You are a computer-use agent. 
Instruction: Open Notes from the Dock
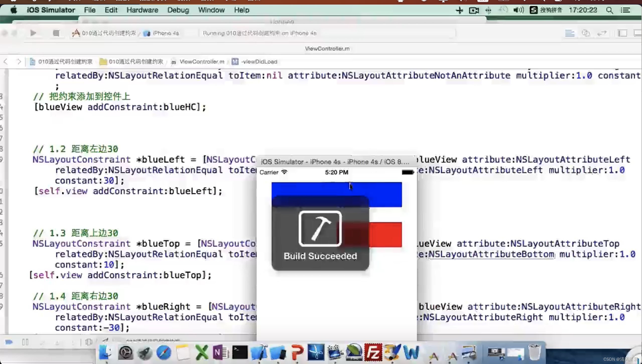click(183, 352)
